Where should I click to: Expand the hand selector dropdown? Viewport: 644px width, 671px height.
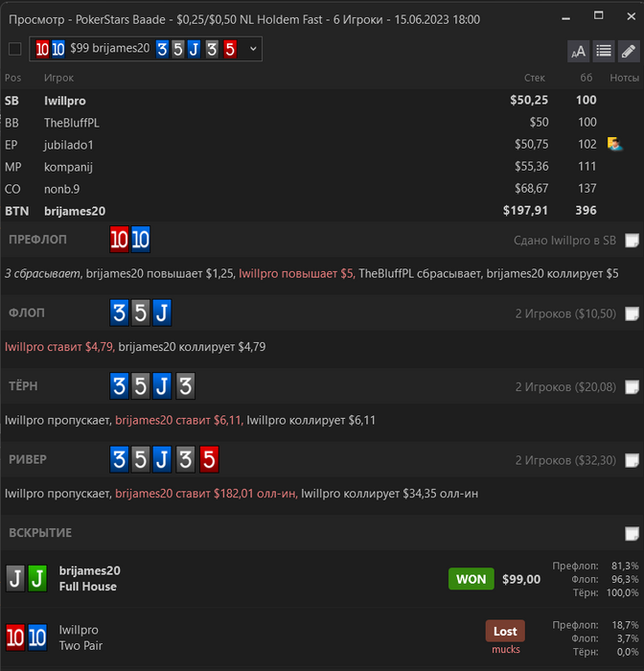[x=253, y=49]
